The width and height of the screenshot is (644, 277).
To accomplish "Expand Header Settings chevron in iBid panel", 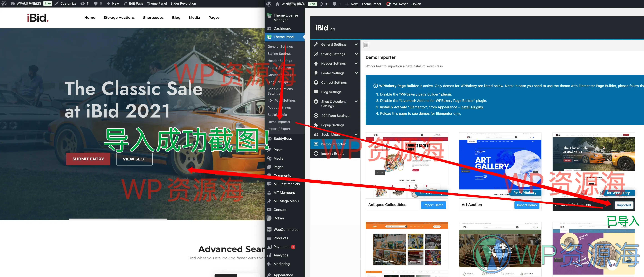I will point(356,63).
